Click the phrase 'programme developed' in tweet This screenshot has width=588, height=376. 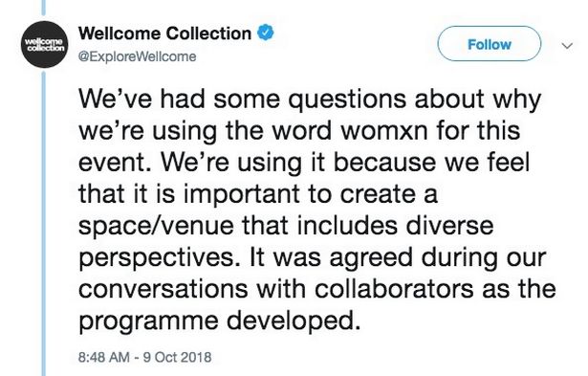pos(220,321)
